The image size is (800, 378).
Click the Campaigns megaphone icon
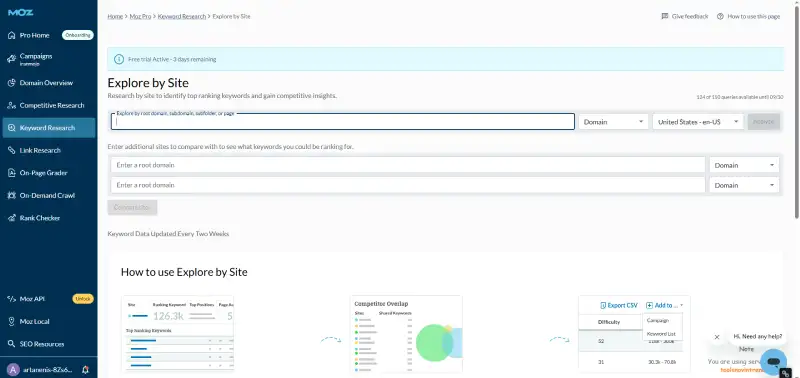(12, 59)
